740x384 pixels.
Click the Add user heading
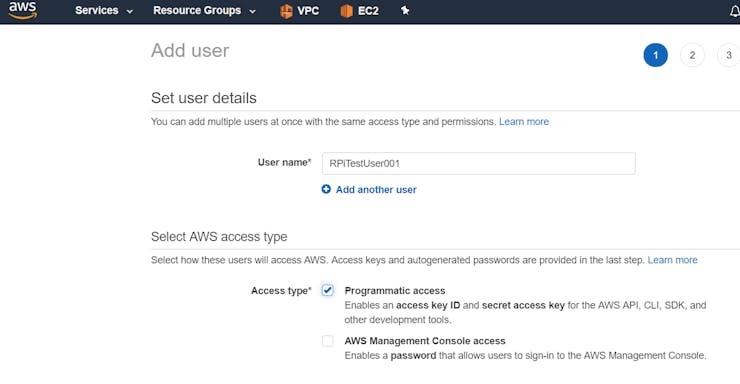point(190,50)
